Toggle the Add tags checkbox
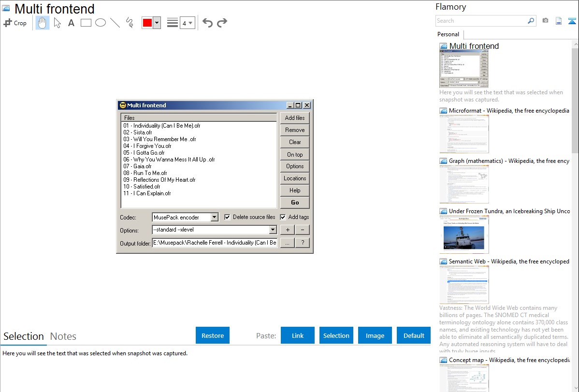This screenshot has width=579, height=392. click(283, 217)
